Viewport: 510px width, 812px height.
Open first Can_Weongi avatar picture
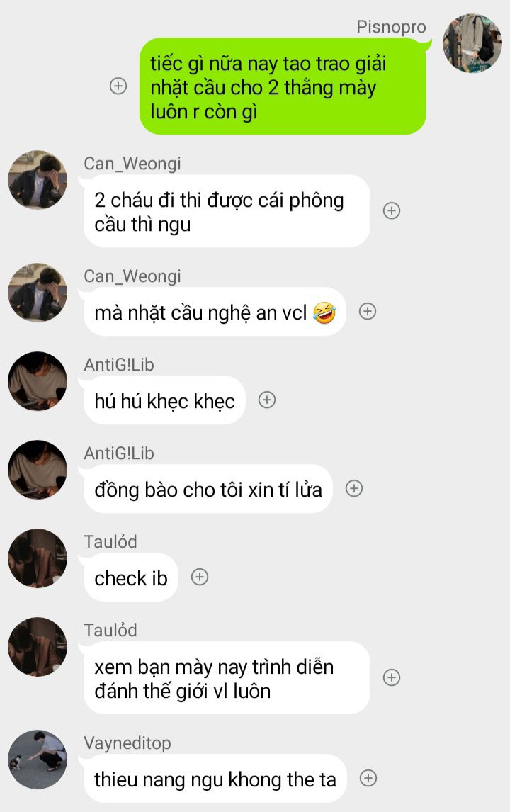pos(38,180)
